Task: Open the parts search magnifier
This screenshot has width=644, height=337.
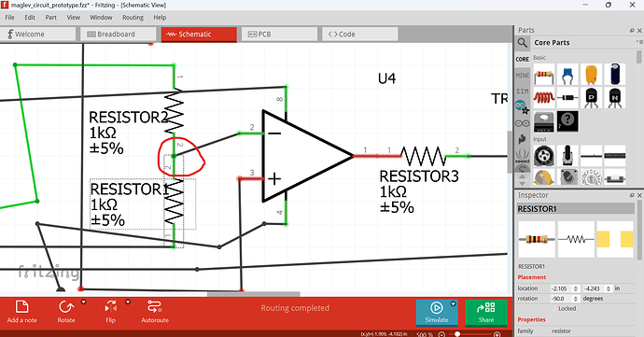Action: 522,42
